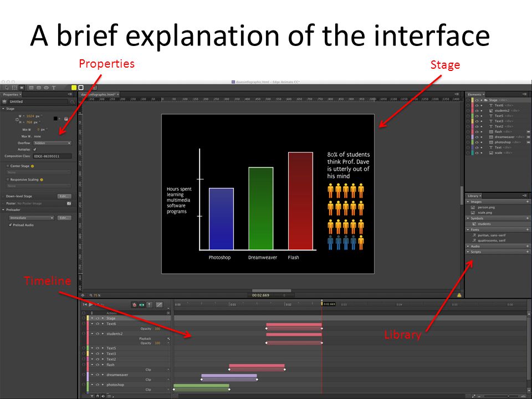Switch to the Elements panel tab
Image resolution: width=532 pixels, height=399 pixels.
tap(475, 94)
